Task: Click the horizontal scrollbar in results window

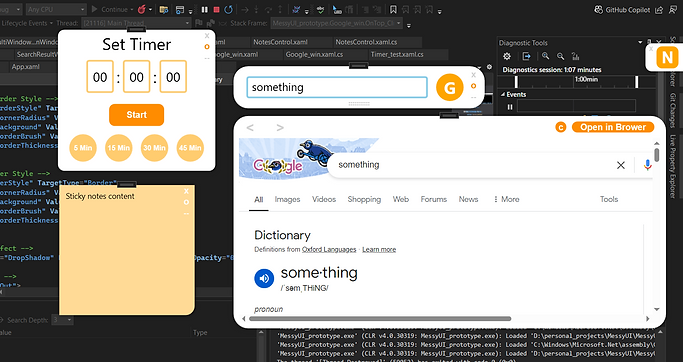Action: tap(380, 319)
